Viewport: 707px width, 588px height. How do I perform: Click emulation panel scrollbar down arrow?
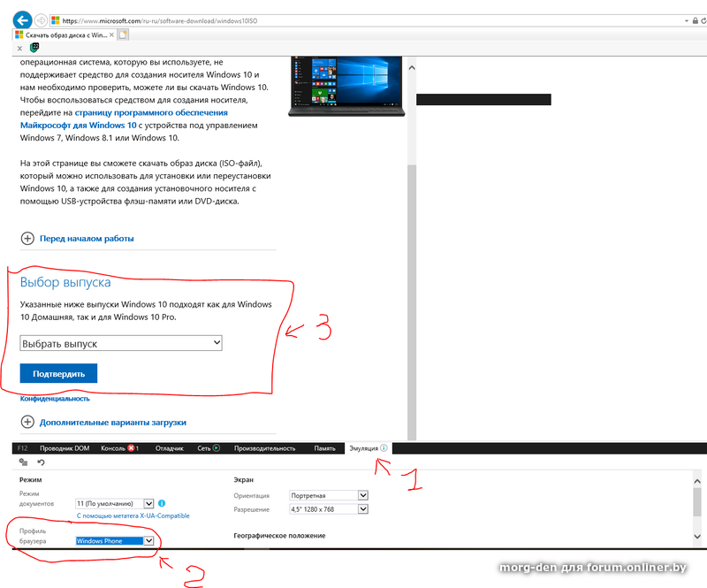697,537
